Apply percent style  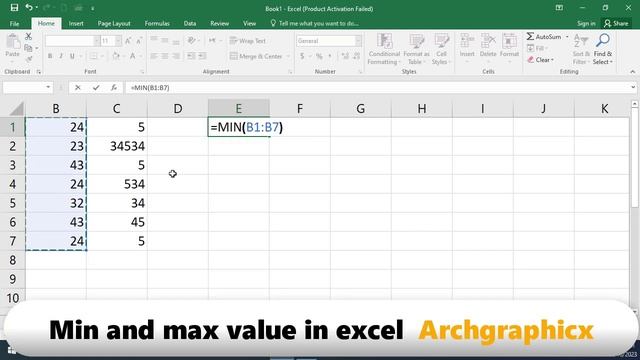(319, 56)
